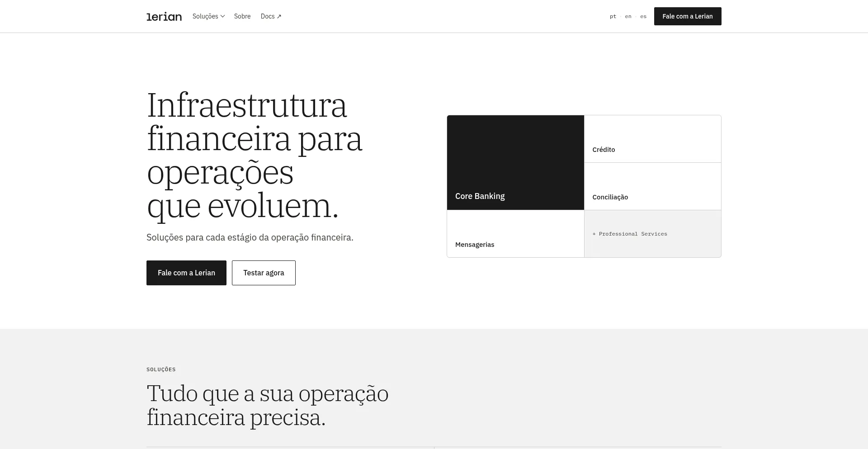Image resolution: width=868 pixels, height=449 pixels.
Task: Click the header Fale com a Lerian button
Action: 688,16
